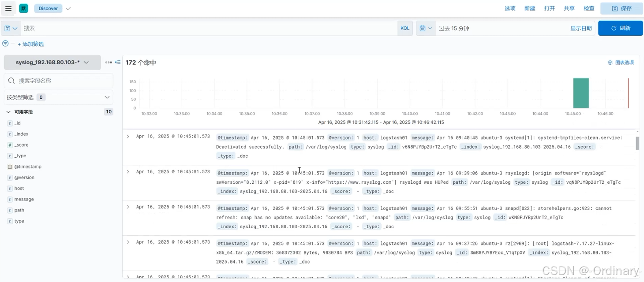Click the _score number type icon
The height and width of the screenshot is (282, 644).
[10, 145]
